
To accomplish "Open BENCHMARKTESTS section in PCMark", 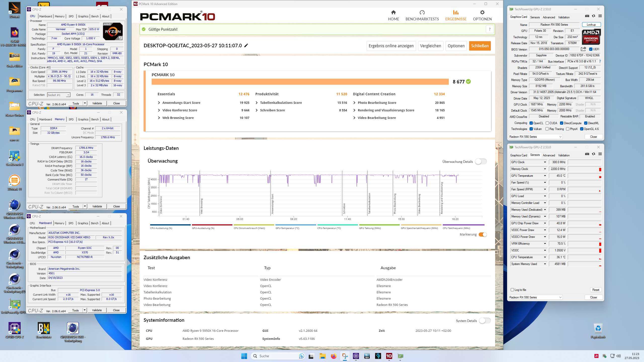I will [422, 15].
